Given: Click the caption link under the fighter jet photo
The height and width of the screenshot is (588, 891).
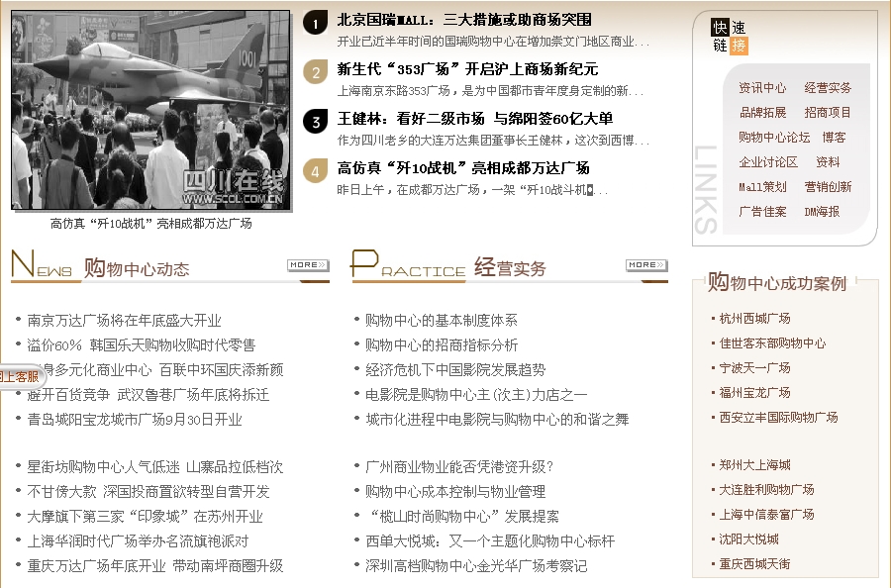Looking at the screenshot, I should pyautogui.click(x=151, y=224).
